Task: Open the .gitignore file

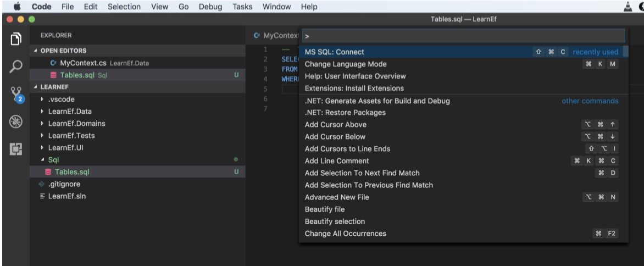Action: (137, 184)
